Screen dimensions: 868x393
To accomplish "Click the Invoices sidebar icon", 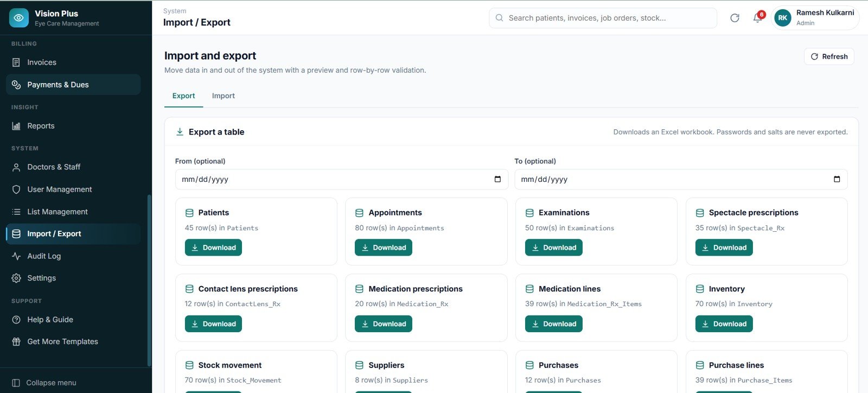I will click(16, 62).
